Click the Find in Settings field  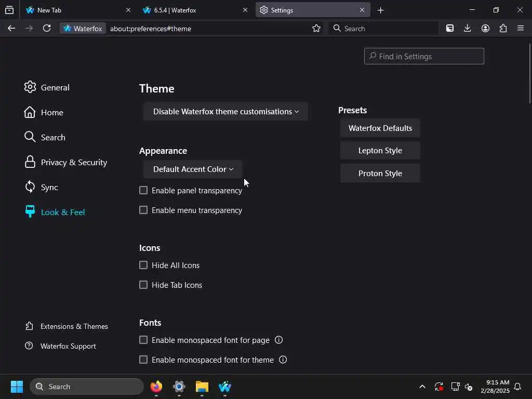point(424,56)
